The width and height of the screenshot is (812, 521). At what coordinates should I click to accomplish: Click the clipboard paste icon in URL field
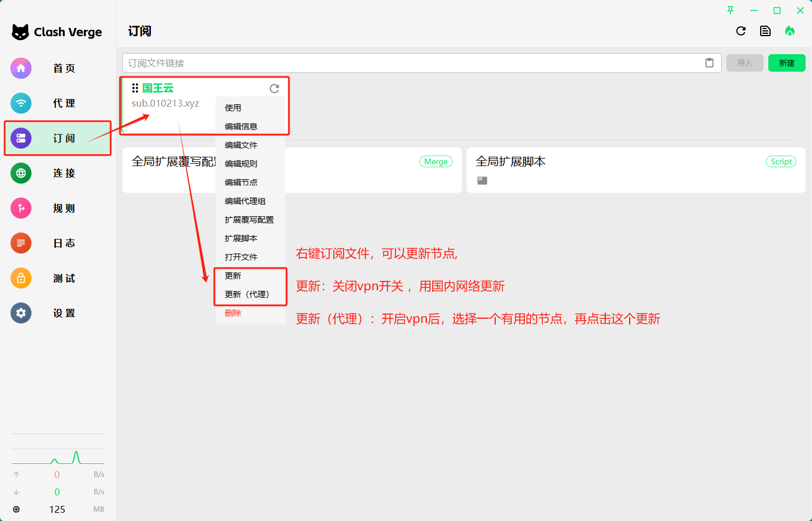coord(709,63)
